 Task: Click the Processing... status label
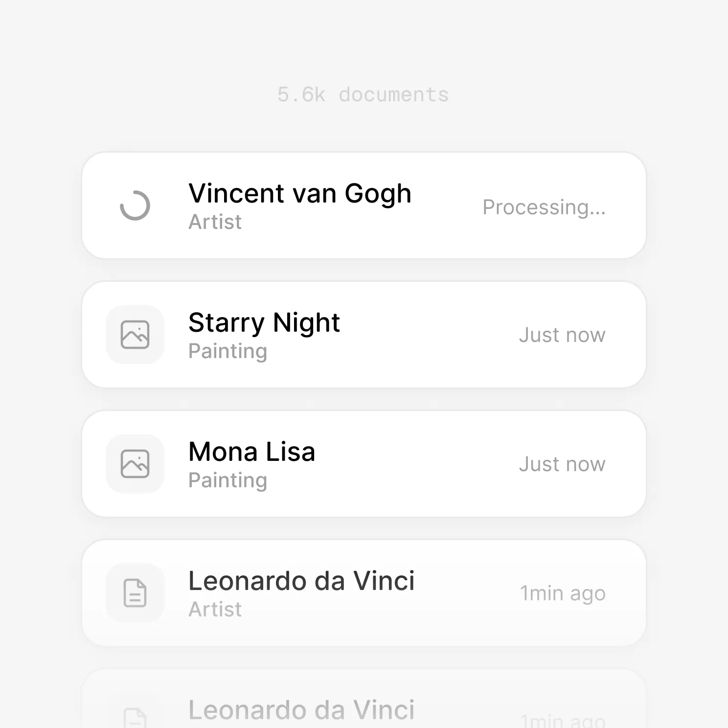(x=544, y=207)
